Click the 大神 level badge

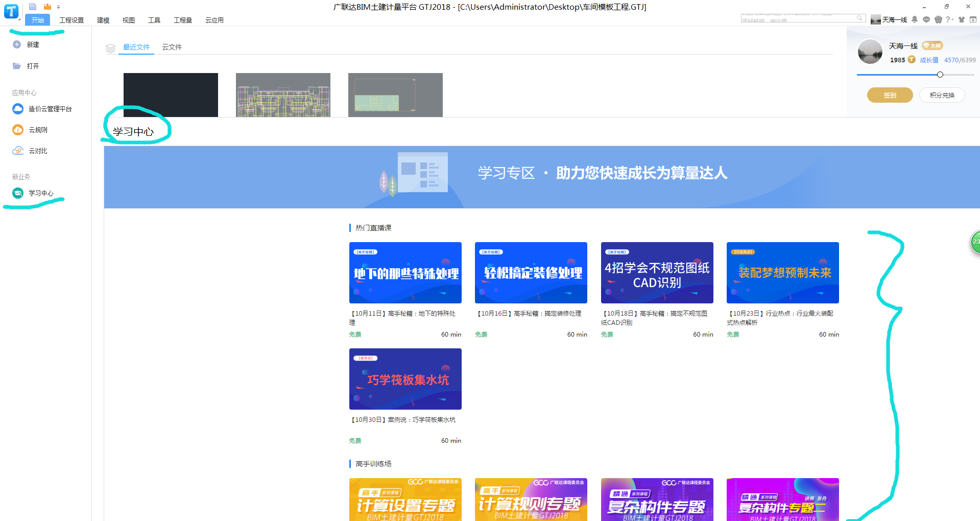[933, 45]
